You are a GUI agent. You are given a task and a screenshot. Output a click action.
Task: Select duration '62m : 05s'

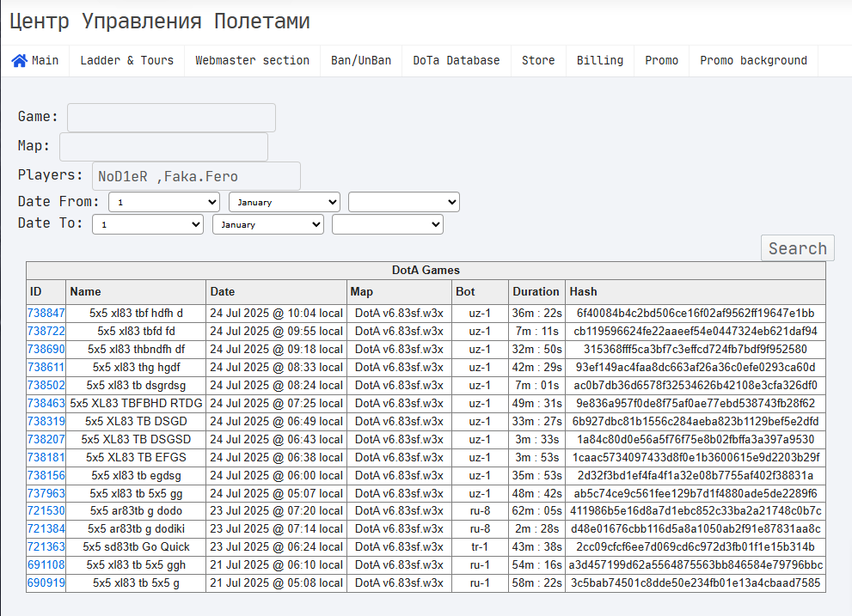click(x=536, y=511)
